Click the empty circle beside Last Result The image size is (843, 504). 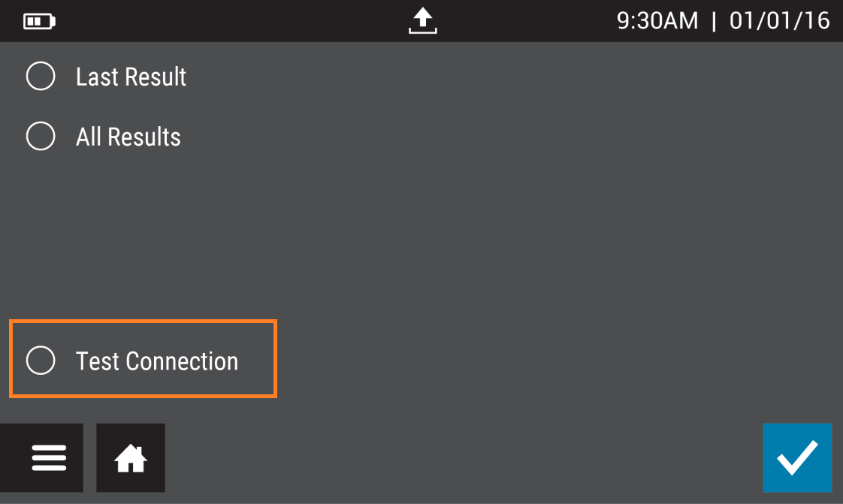(x=41, y=77)
